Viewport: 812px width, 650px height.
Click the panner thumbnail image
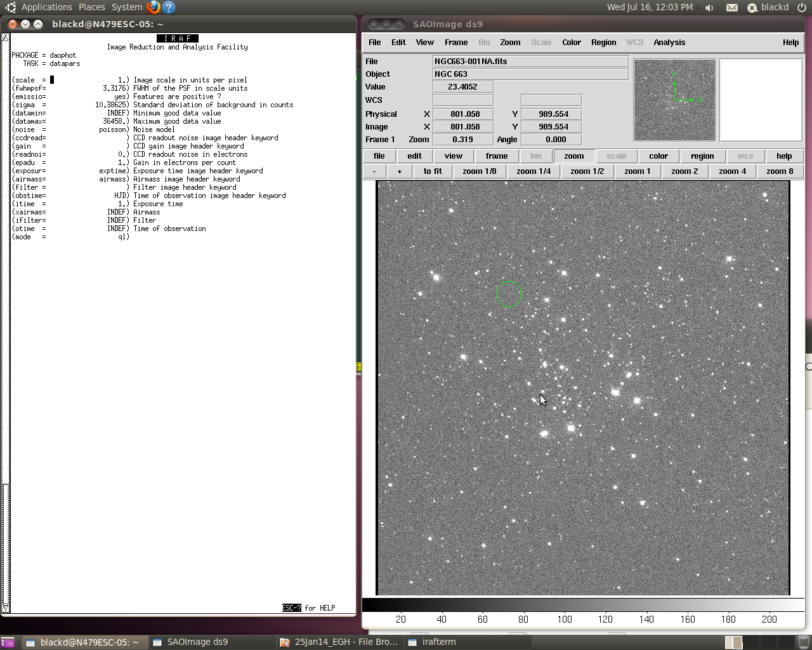(674, 100)
